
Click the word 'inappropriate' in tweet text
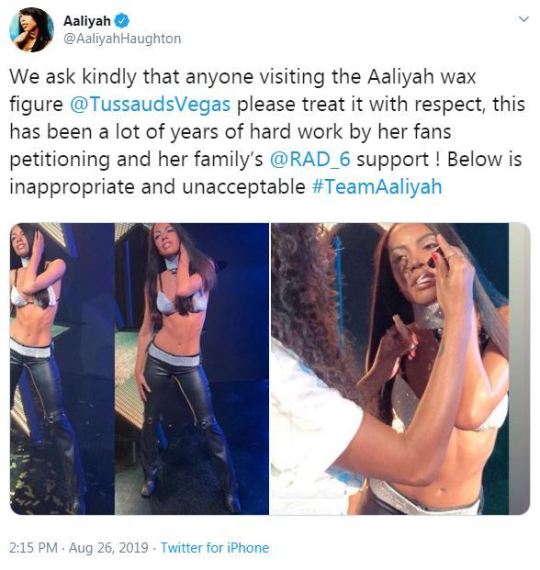(x=72, y=188)
